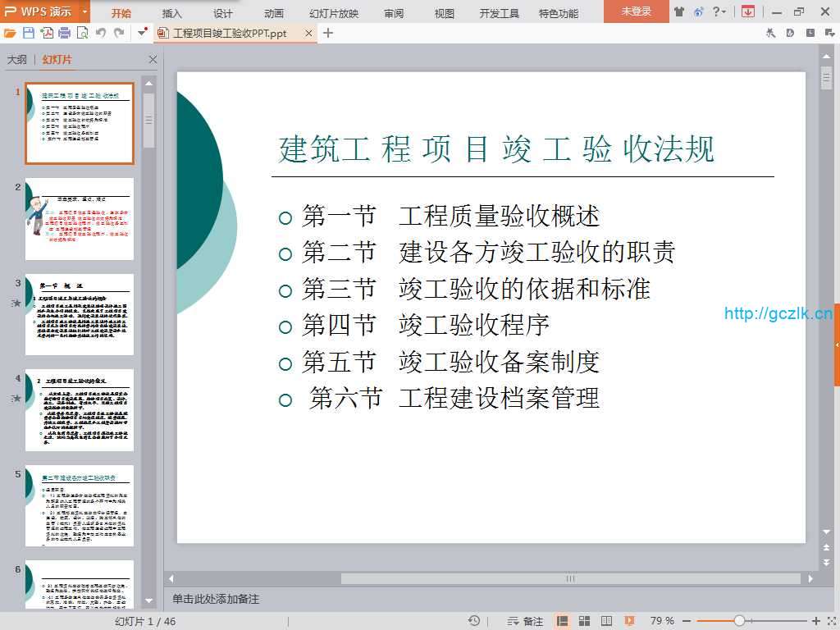Start slideshow from status bar play icon

coord(630,621)
